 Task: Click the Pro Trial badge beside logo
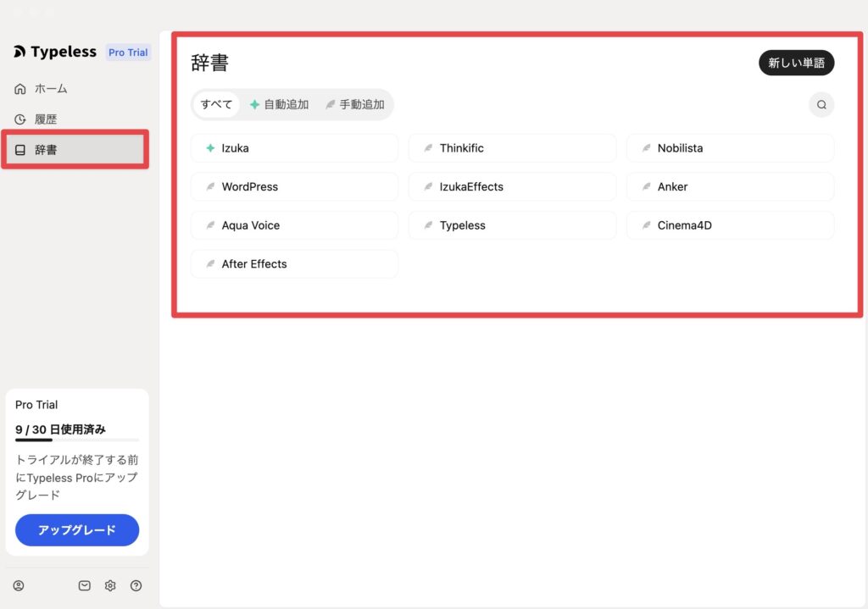128,53
